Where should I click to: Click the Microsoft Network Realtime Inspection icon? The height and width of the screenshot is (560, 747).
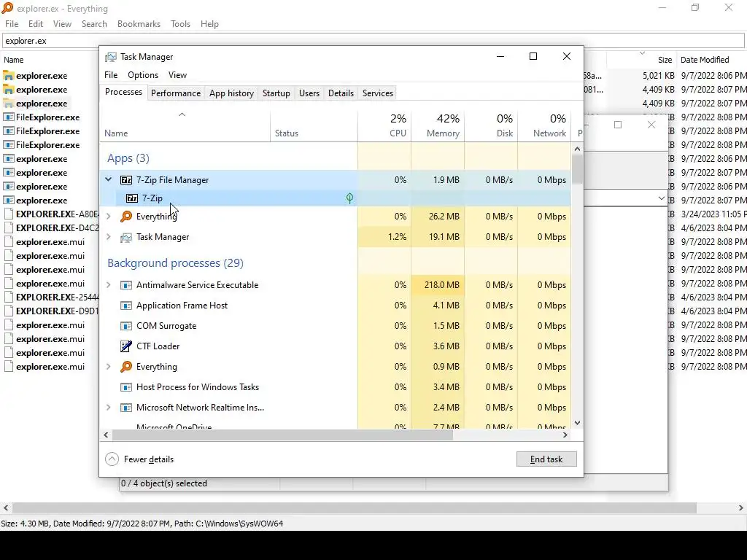[x=125, y=408]
